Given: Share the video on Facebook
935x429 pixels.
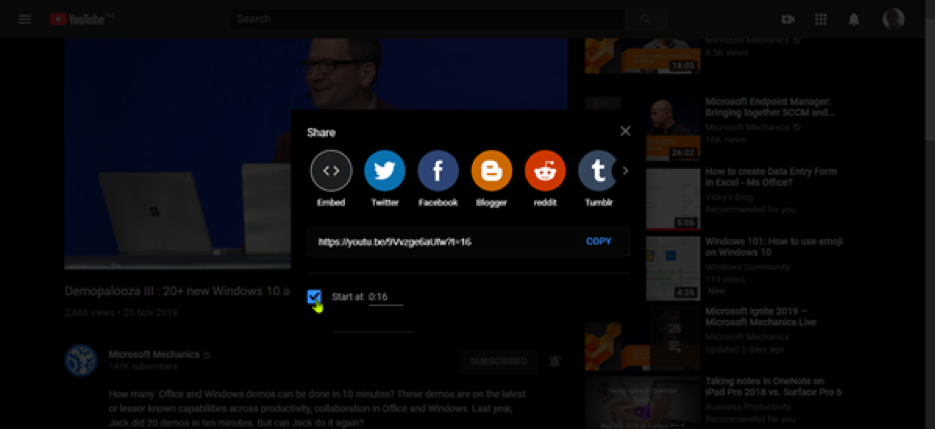Looking at the screenshot, I should [x=438, y=171].
